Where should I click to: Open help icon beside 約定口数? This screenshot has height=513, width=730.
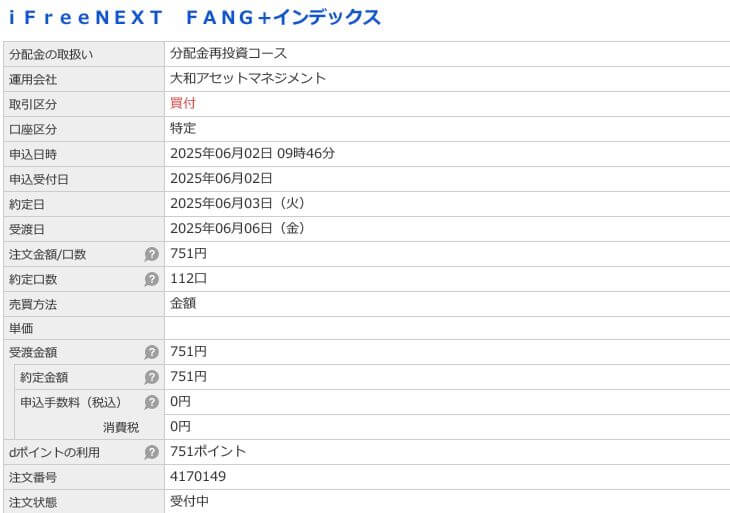click(x=152, y=279)
